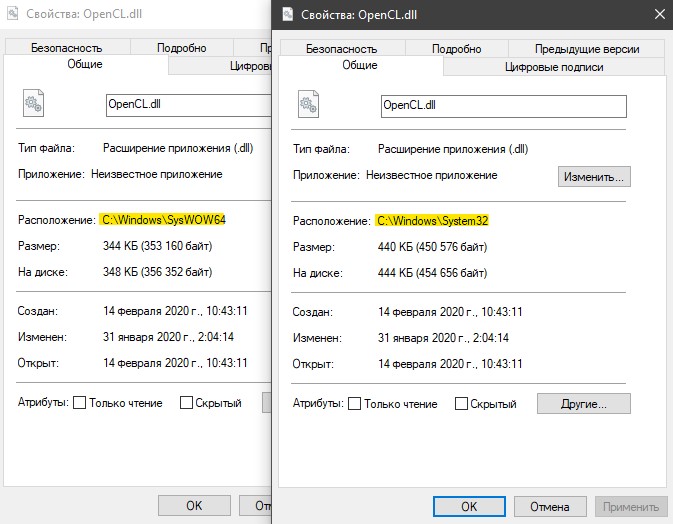This screenshot has height=524, width=673.
Task: Click path text 'C:\Windows\System32'
Action: 433,221
